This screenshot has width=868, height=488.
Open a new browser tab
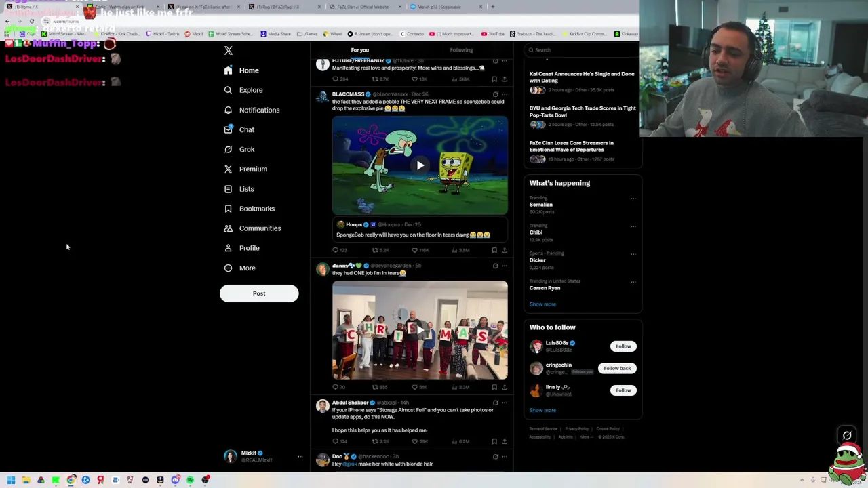[x=492, y=7]
